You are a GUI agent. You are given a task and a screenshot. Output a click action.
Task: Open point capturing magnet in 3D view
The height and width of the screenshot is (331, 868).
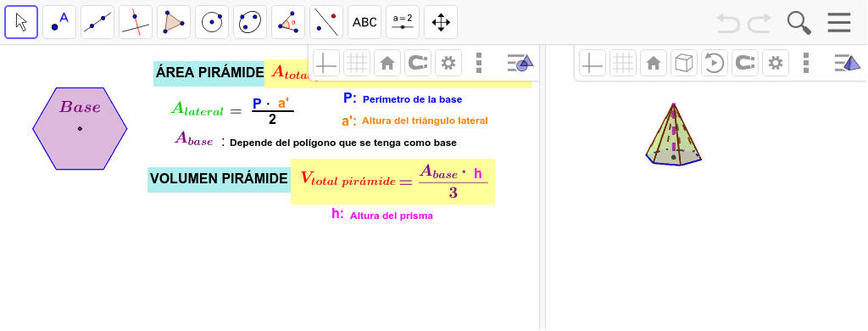click(744, 63)
